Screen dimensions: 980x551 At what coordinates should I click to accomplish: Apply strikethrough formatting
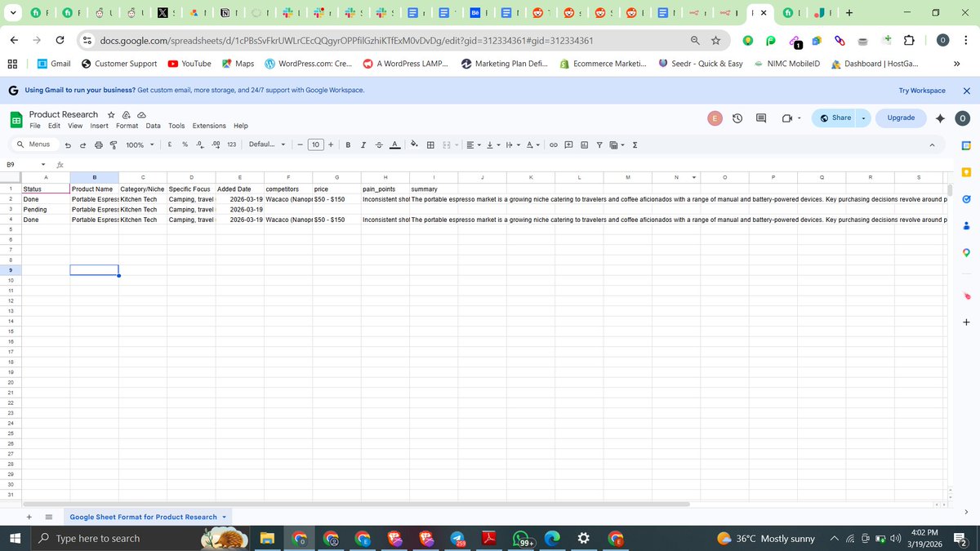pos(378,144)
